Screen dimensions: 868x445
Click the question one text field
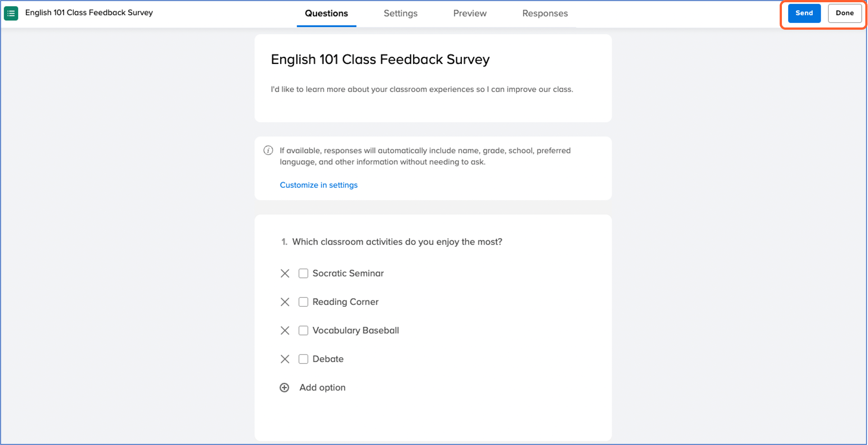(x=397, y=242)
